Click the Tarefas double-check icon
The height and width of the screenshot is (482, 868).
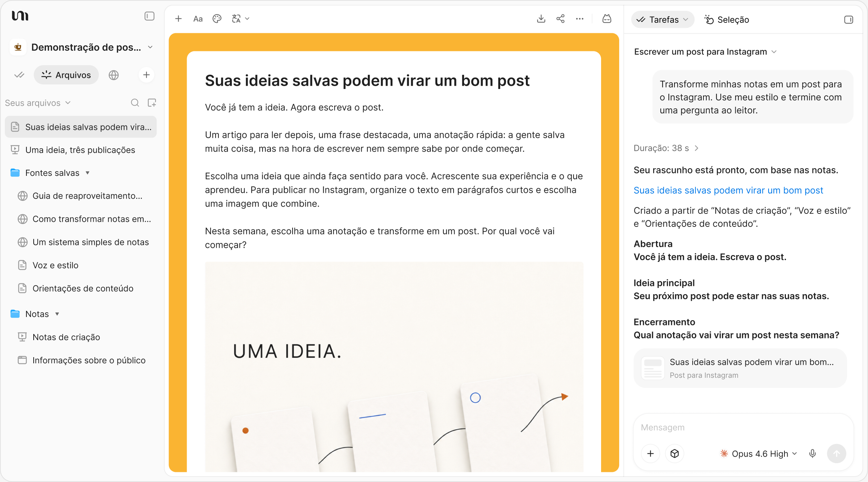point(641,20)
